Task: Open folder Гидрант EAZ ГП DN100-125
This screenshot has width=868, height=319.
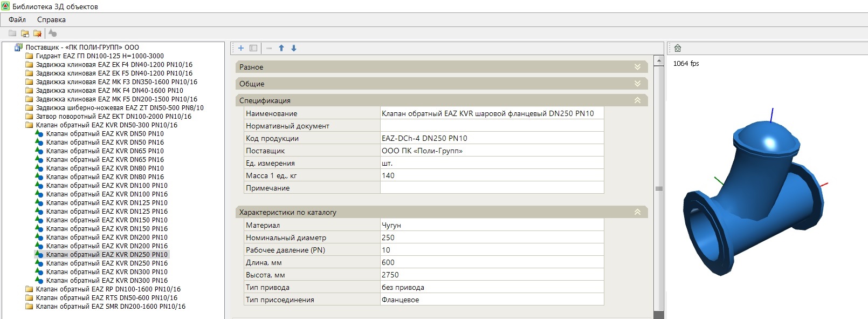Action: point(100,56)
